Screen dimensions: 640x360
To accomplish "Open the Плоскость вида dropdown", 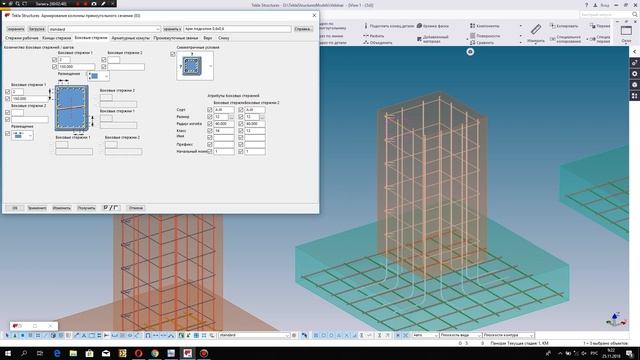I will 460,335.
